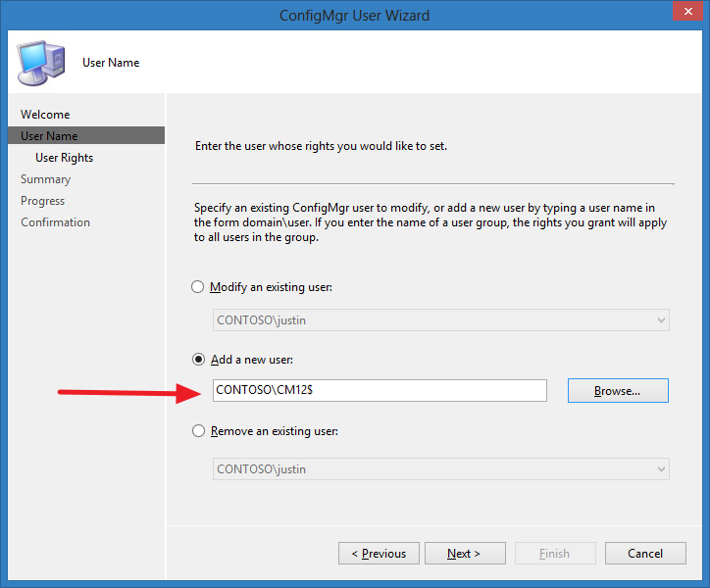The image size is (710, 588).
Task: Focus the CONTOSO\CM12$ new user field
Action: tap(380, 391)
